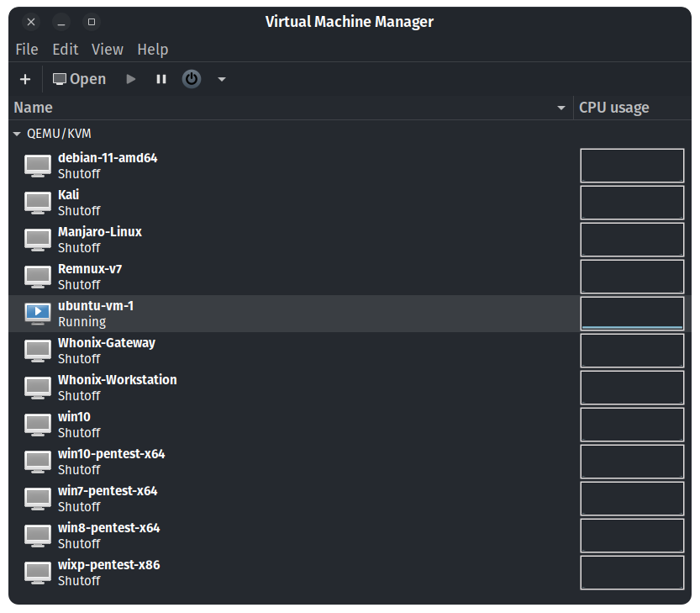Select the Remnux-v7 monitor icon

pyautogui.click(x=38, y=277)
